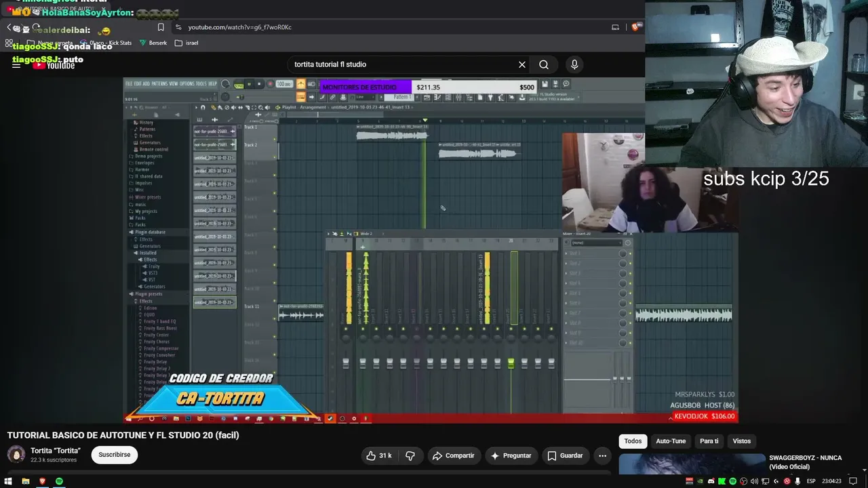Click the Insert 20 pan knob
The image size is (868, 488).
tap(511, 338)
